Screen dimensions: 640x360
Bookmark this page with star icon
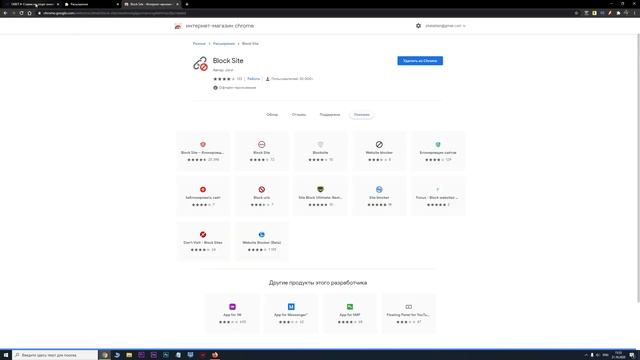tap(576, 13)
